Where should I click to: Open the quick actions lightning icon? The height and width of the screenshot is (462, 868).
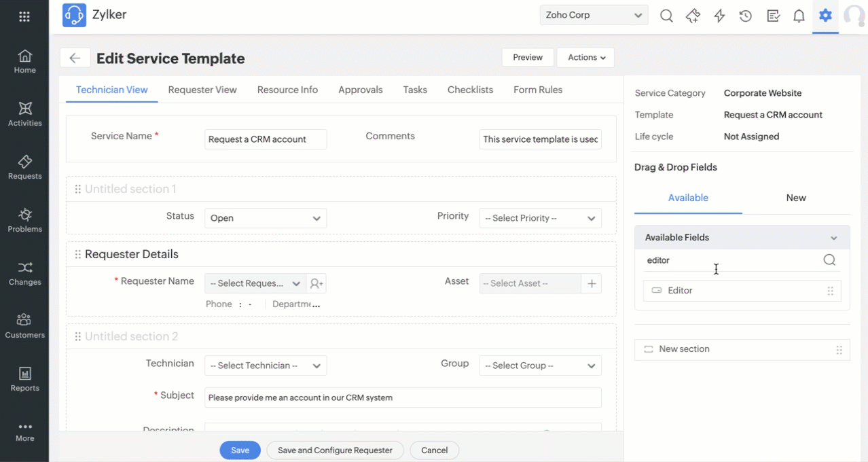click(719, 16)
